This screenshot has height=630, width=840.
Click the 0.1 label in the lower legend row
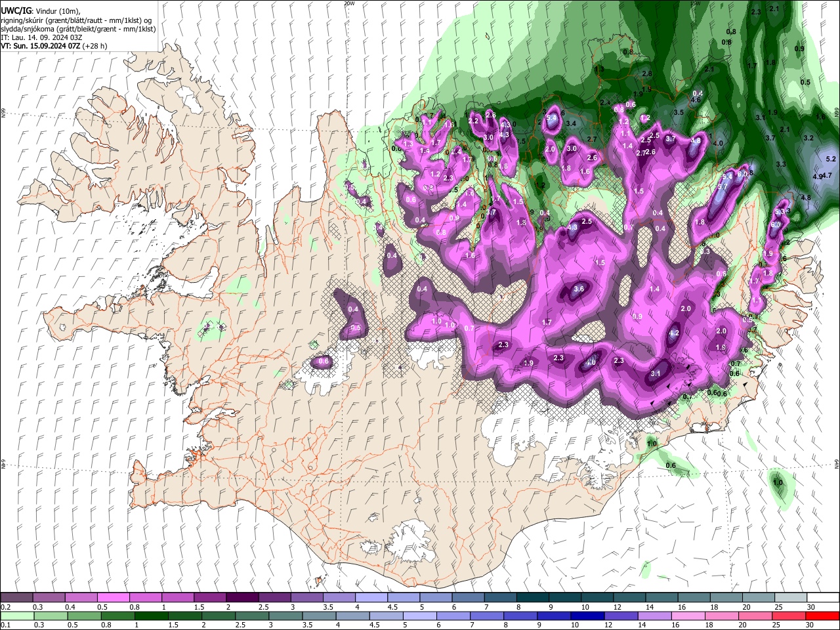point(5,625)
